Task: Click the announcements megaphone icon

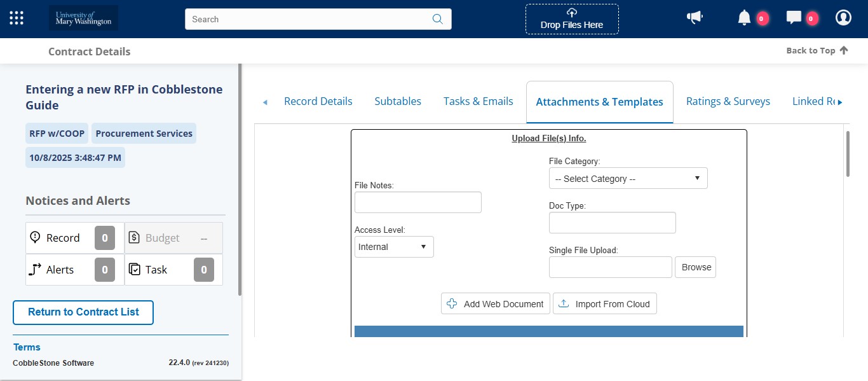Action: tap(695, 17)
